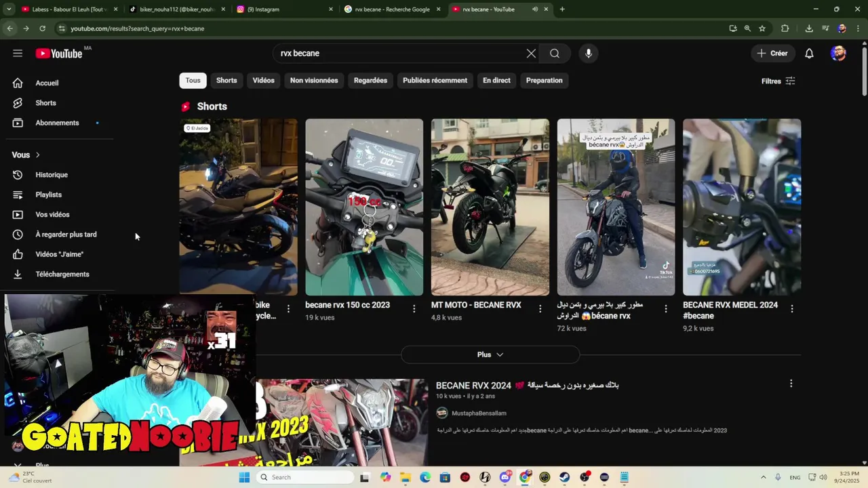Open the Chrome extensions puzzle icon
868x488 pixels.
pyautogui.click(x=785, y=28)
